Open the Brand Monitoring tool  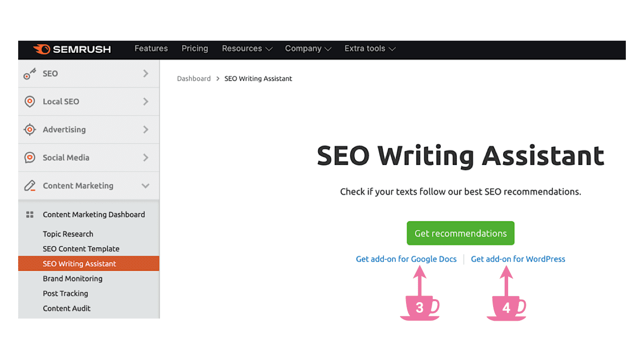(x=72, y=279)
